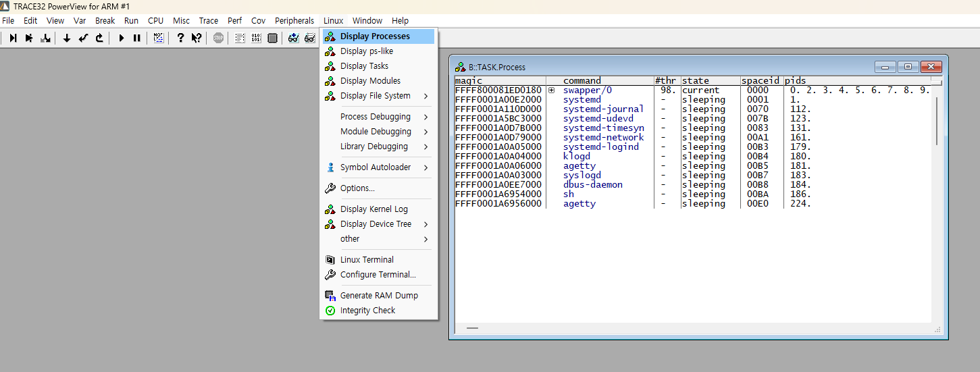This screenshot has width=980, height=372.
Task: Click the glasses with plus watch icon
Action: (x=293, y=38)
